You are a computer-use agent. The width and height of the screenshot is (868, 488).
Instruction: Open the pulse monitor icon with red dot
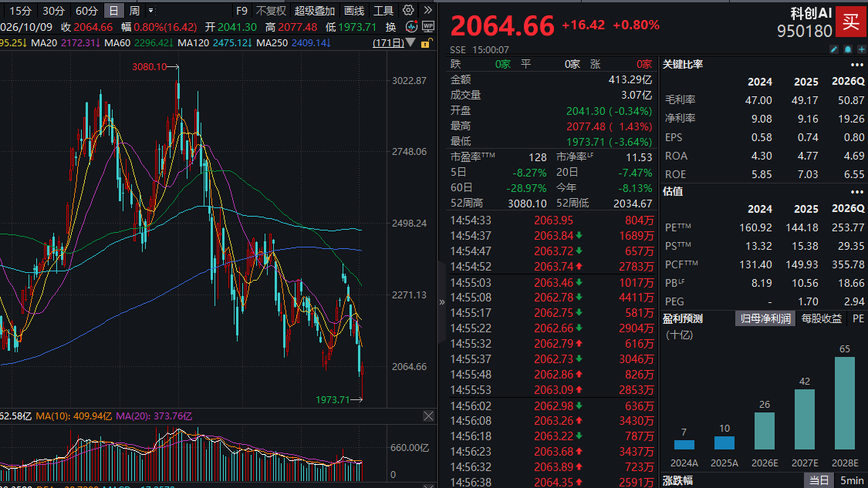coord(411,26)
